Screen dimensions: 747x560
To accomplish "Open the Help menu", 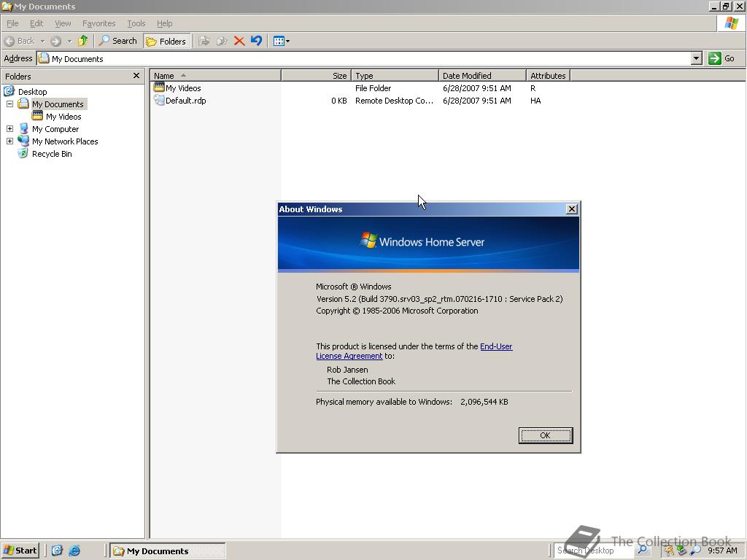I will coord(164,23).
